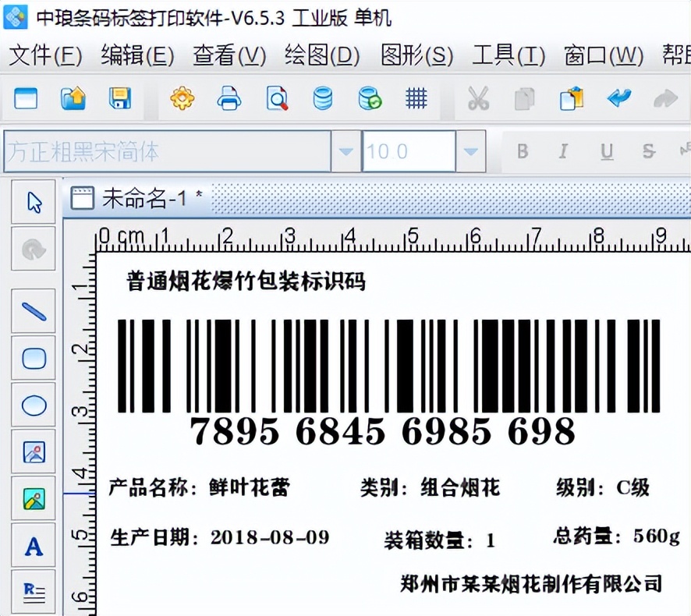
Task: Select the rounded rectangle tool
Action: (x=34, y=358)
